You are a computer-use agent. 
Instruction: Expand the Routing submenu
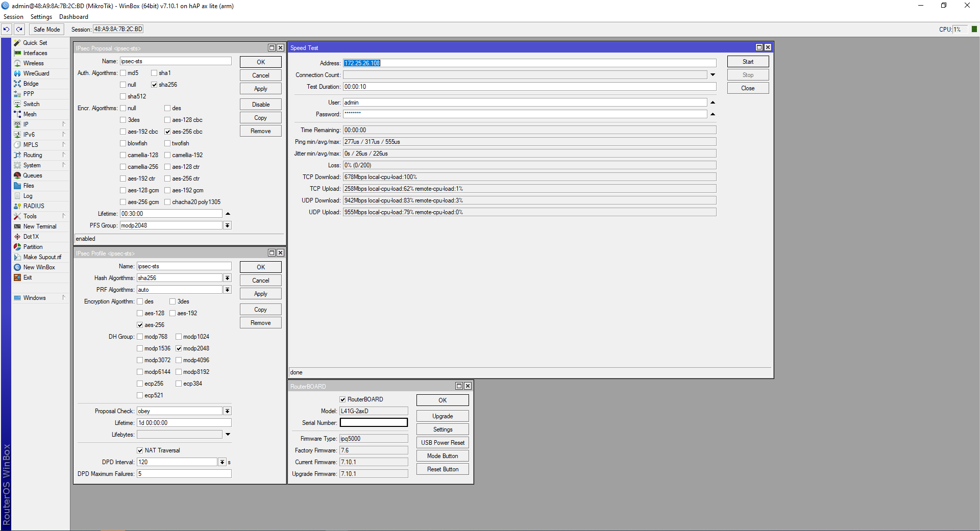[40, 155]
